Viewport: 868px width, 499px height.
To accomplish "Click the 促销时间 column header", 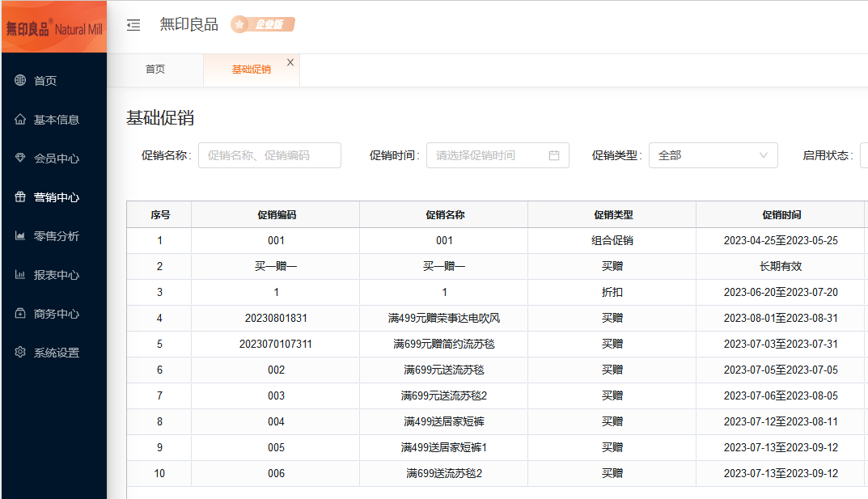I will pos(781,215).
